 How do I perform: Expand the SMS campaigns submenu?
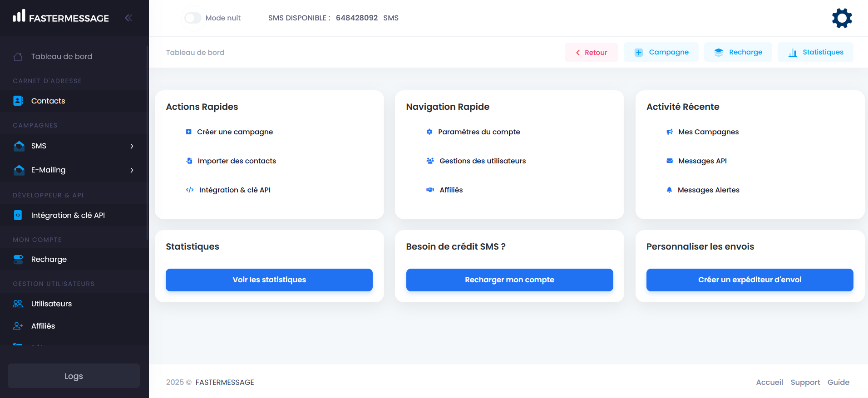click(132, 146)
